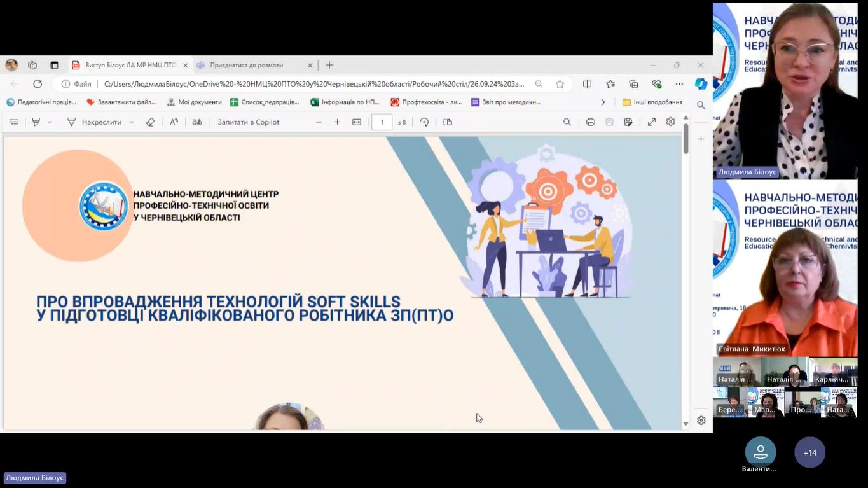This screenshot has height=488, width=868.
Task: Switch to Приєднатися до розмови tab
Action: (247, 65)
